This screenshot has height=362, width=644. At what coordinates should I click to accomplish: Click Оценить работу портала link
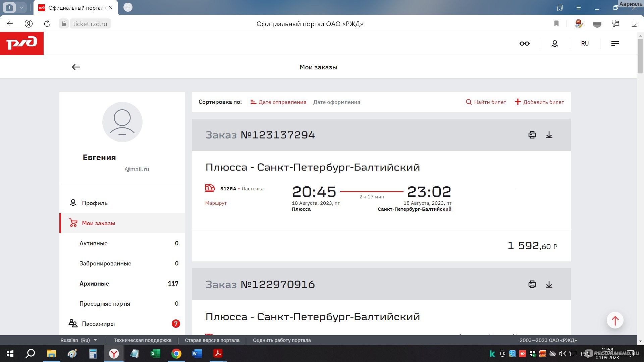click(x=282, y=340)
